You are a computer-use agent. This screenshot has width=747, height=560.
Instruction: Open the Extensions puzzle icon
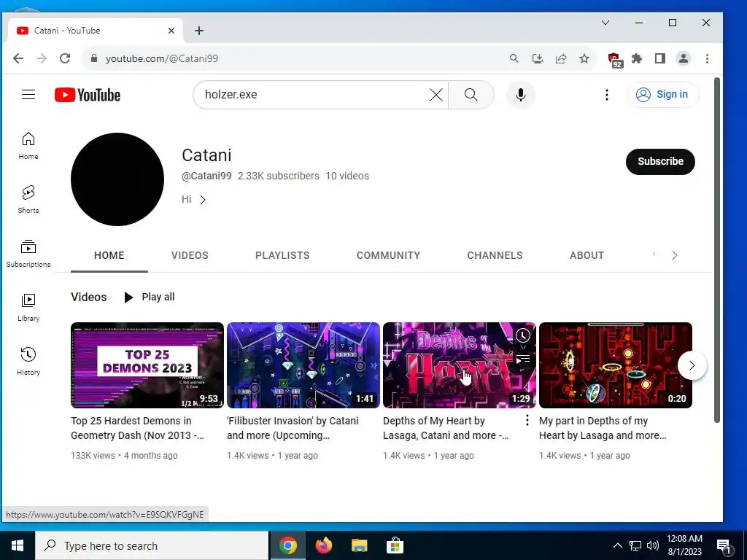[637, 58]
